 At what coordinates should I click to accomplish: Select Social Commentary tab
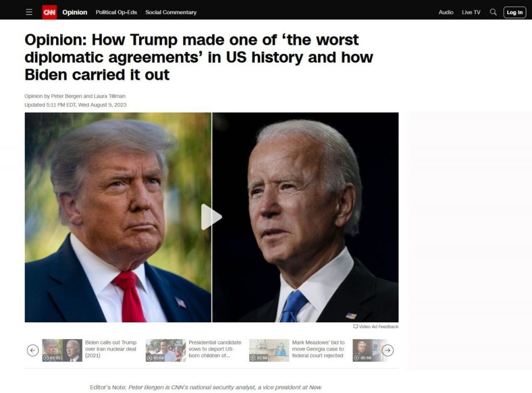click(x=171, y=12)
